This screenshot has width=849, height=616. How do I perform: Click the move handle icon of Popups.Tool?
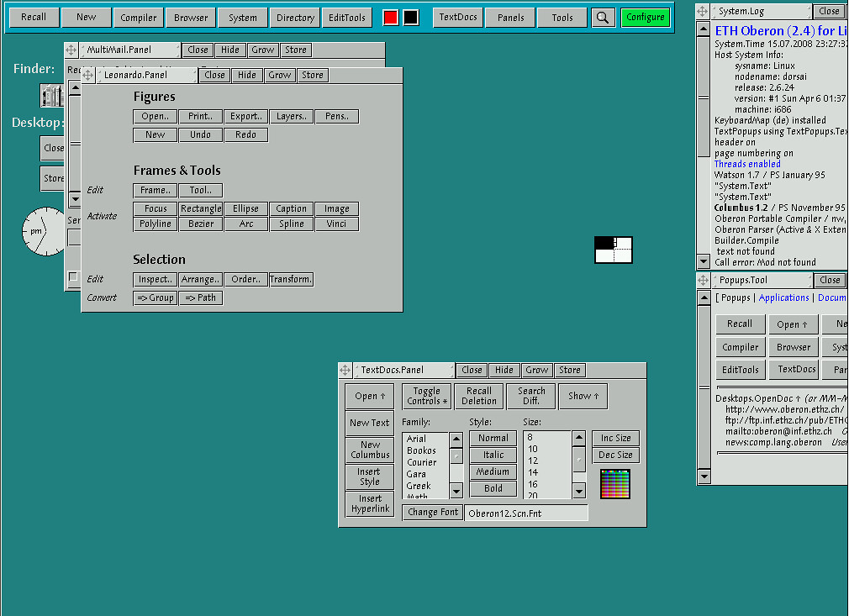tap(703, 280)
